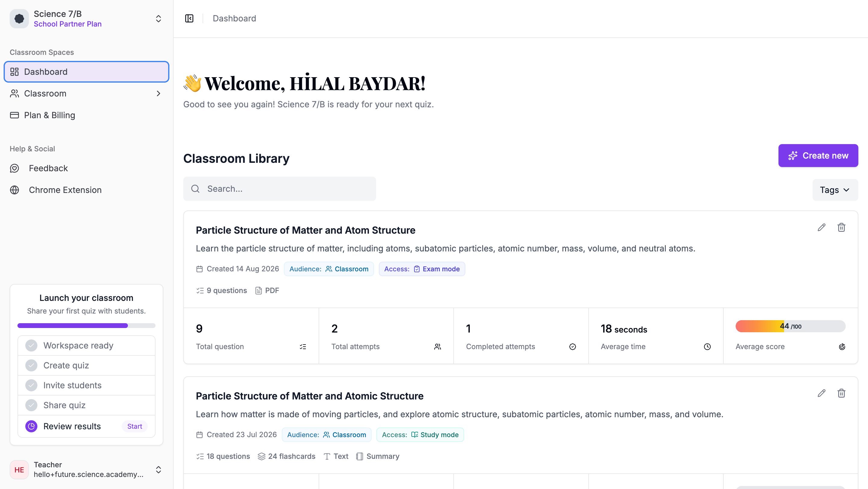Click the 24 flashcards stack icon

click(262, 456)
